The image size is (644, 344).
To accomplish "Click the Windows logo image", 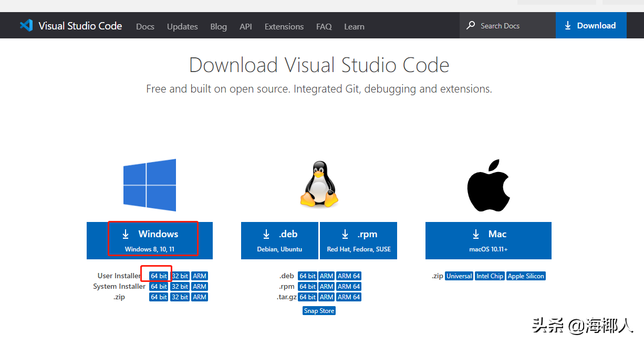I will point(149,185).
